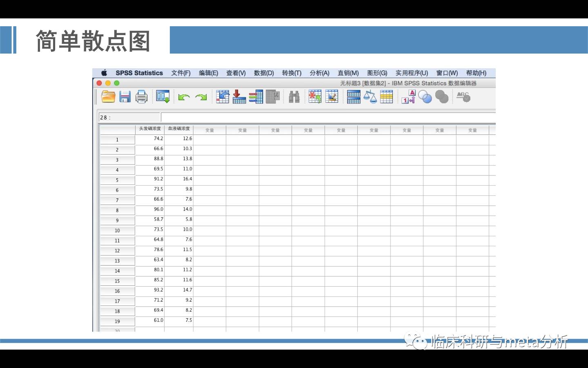
Task: Open a data file with the folder icon
Action: coord(108,96)
